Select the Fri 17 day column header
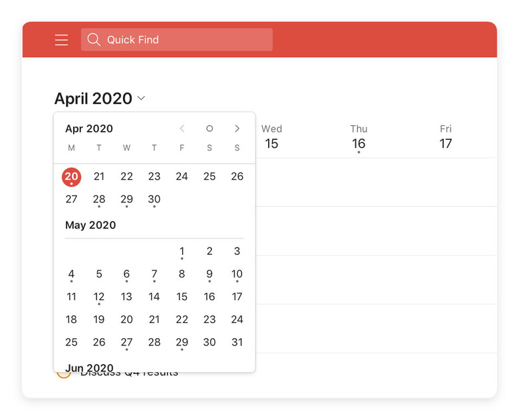The width and height of the screenshot is (519, 420). pos(446,137)
